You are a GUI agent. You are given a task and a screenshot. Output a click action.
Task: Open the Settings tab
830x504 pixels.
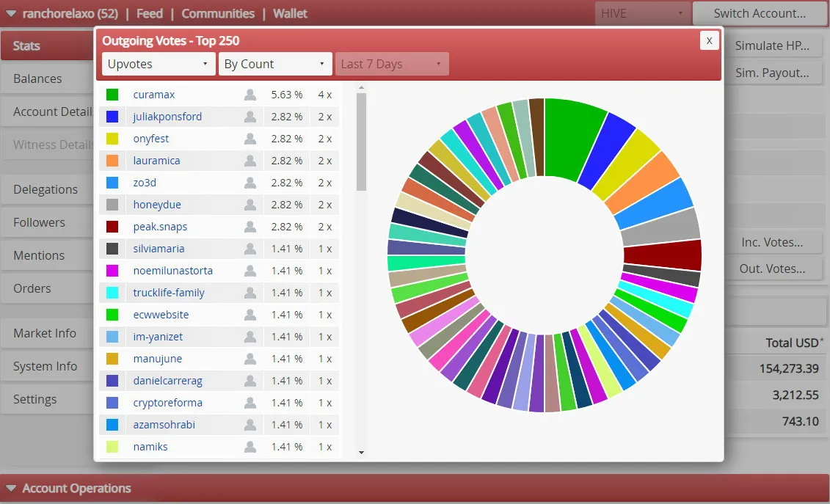[48, 399]
